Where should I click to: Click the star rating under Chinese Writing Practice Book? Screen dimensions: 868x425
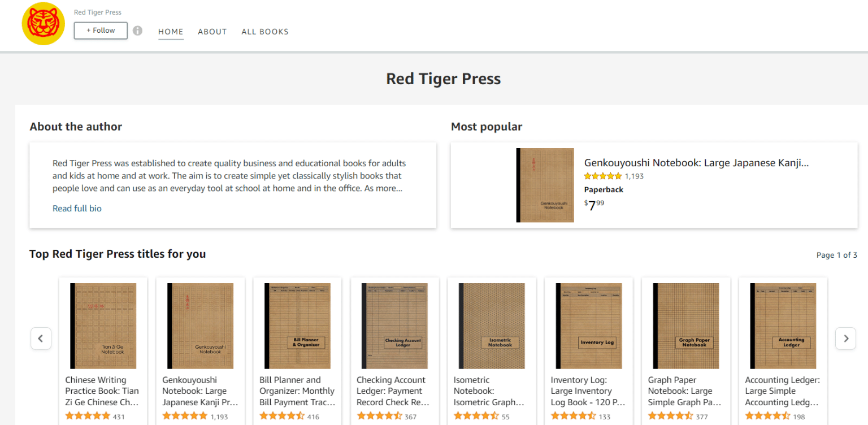coord(88,416)
